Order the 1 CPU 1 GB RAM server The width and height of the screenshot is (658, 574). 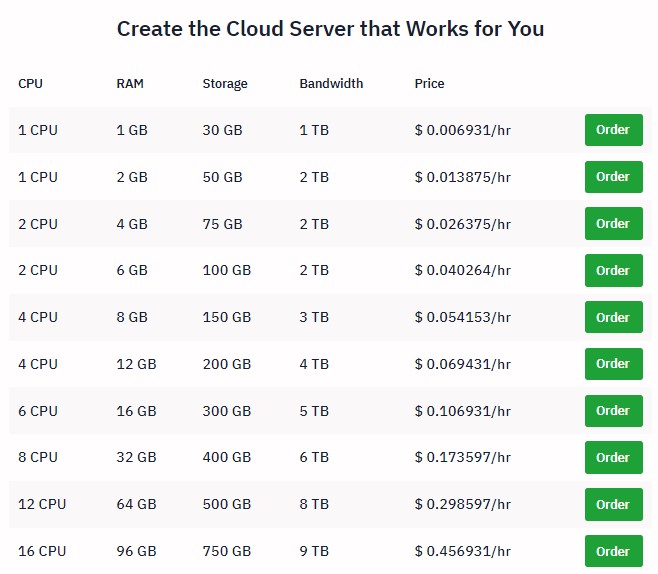point(613,130)
